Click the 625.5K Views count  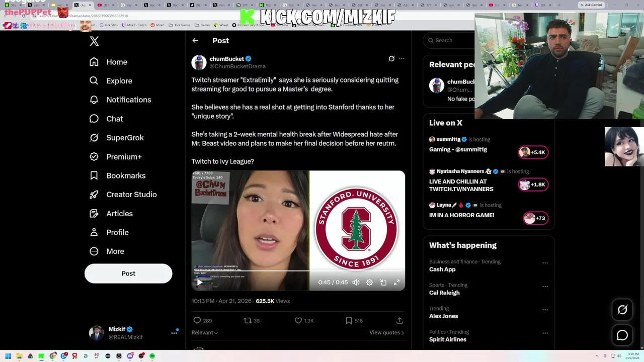(273, 301)
